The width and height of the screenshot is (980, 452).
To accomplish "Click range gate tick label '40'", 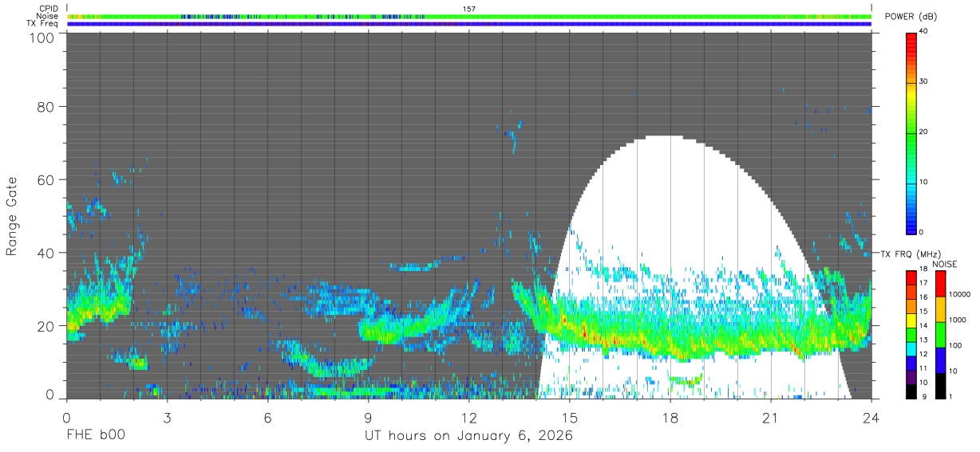I will point(45,254).
